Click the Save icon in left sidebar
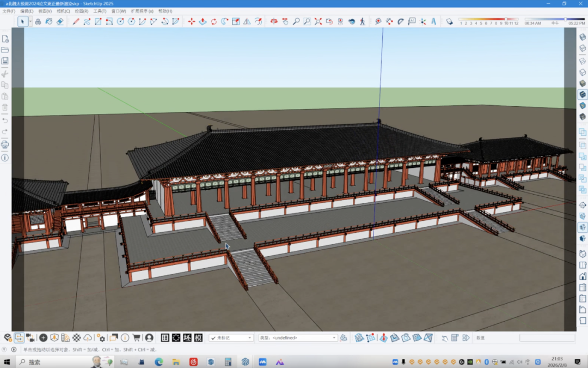Screen dimensions: 588x368 click(5, 61)
